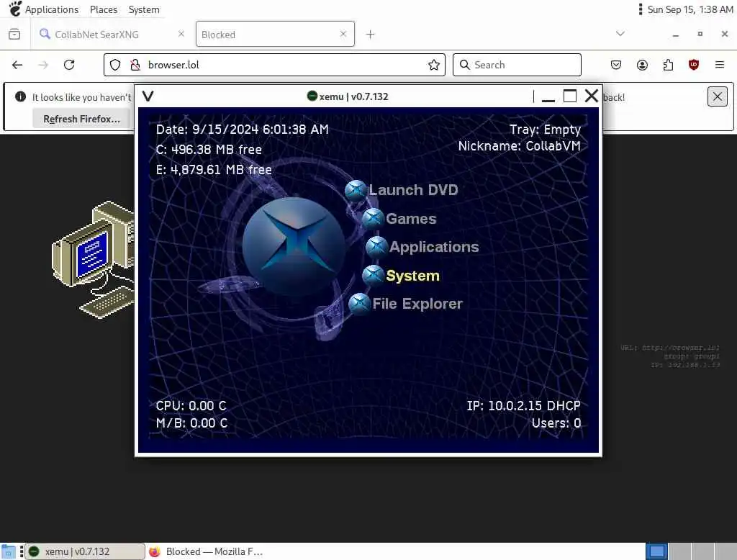Reload the current page
This screenshot has height=560, width=737.
tap(69, 65)
